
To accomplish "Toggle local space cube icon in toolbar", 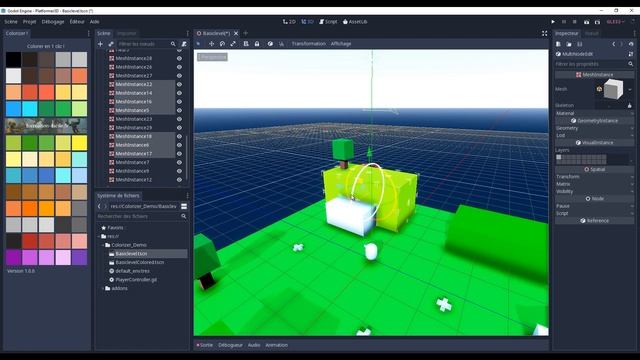I will click(x=270, y=44).
